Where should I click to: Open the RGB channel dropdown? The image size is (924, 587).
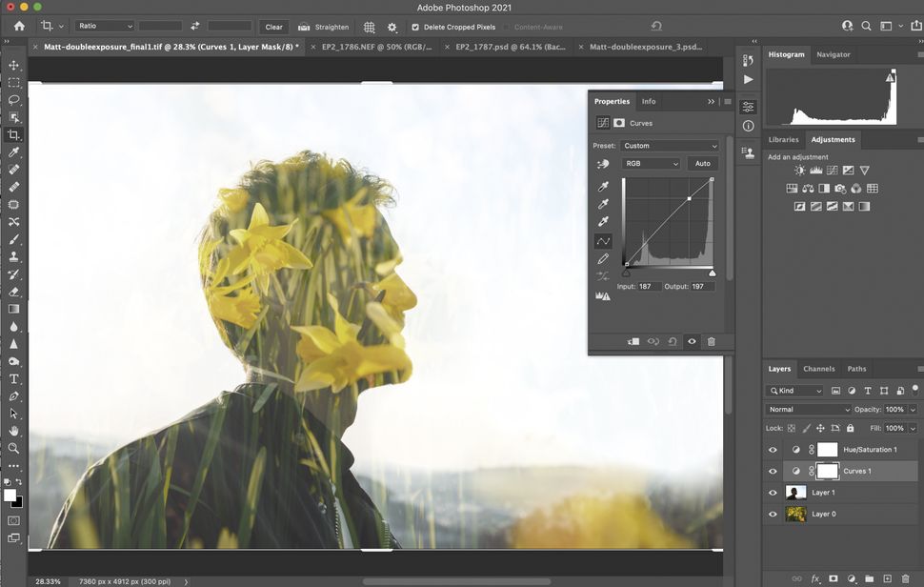(651, 163)
